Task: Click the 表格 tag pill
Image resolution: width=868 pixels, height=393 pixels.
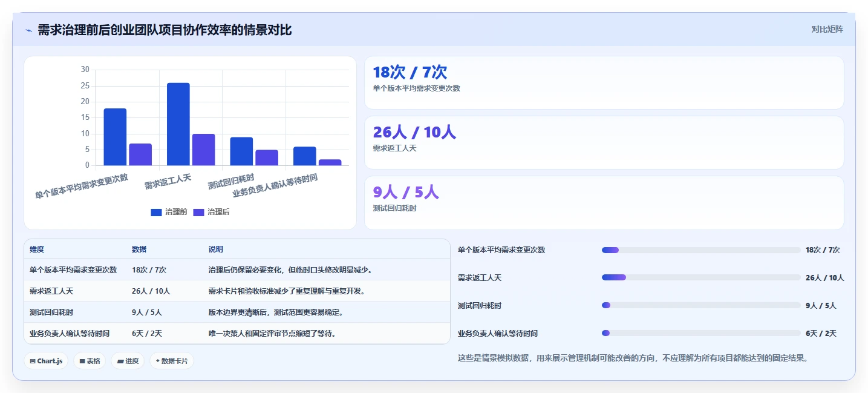Action: click(90, 361)
